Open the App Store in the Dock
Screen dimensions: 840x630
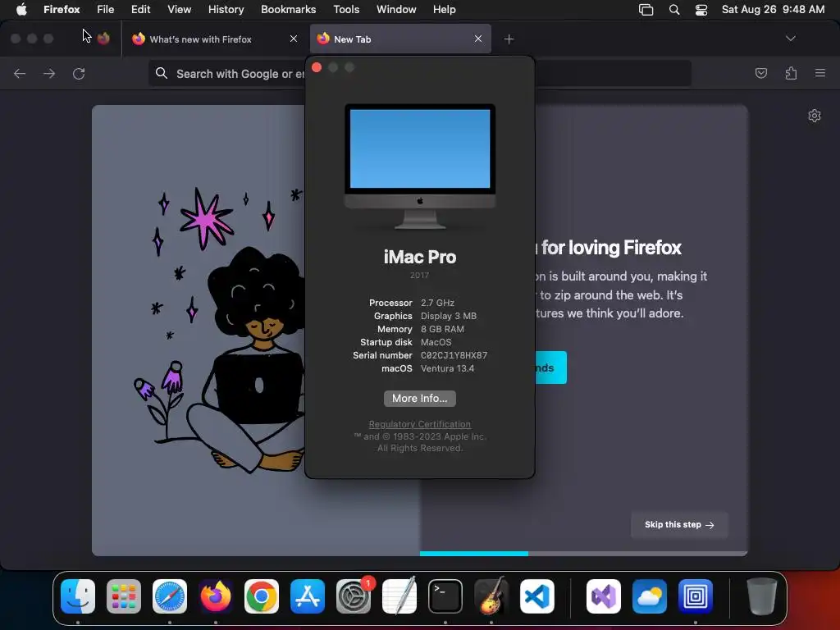click(308, 596)
